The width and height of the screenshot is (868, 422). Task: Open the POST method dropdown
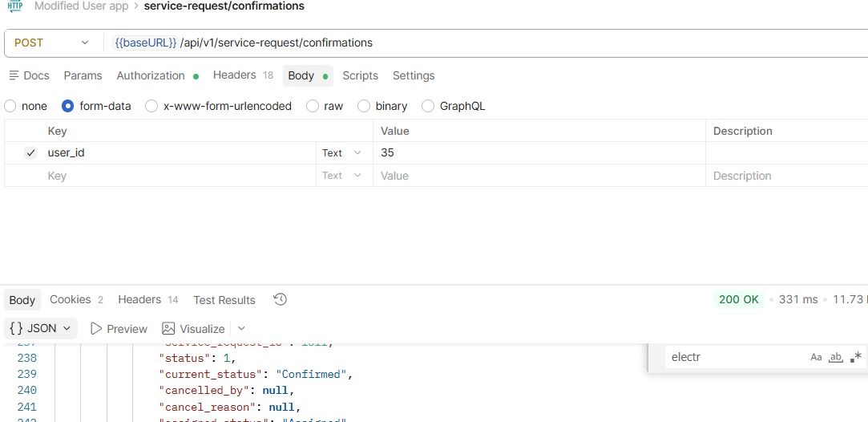coord(51,43)
